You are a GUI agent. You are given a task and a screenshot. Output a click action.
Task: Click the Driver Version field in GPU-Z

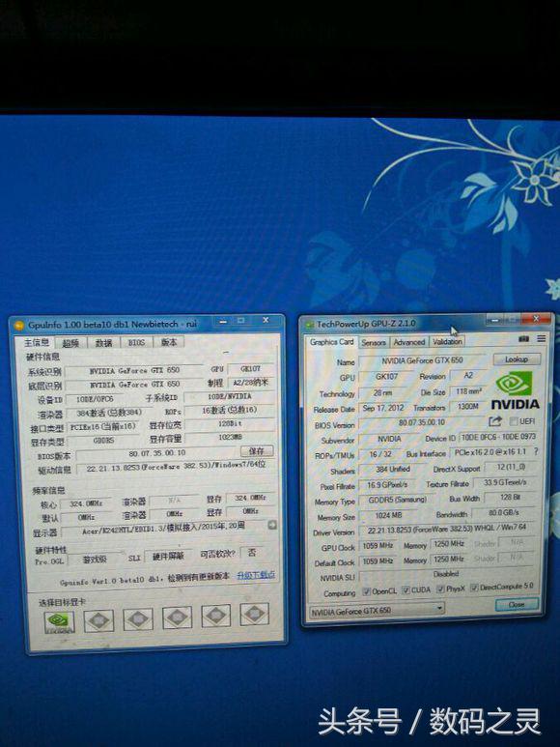[447, 530]
